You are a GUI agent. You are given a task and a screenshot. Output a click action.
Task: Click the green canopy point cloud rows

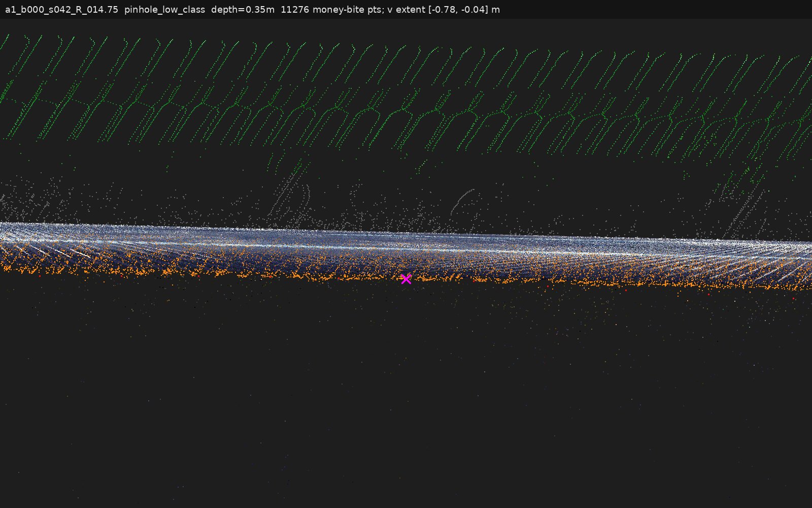point(406,94)
